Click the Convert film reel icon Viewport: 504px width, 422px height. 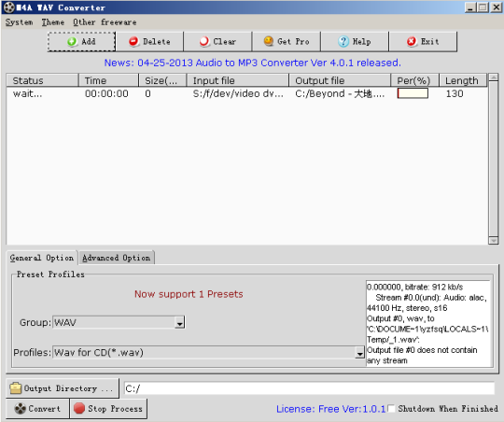(20, 409)
